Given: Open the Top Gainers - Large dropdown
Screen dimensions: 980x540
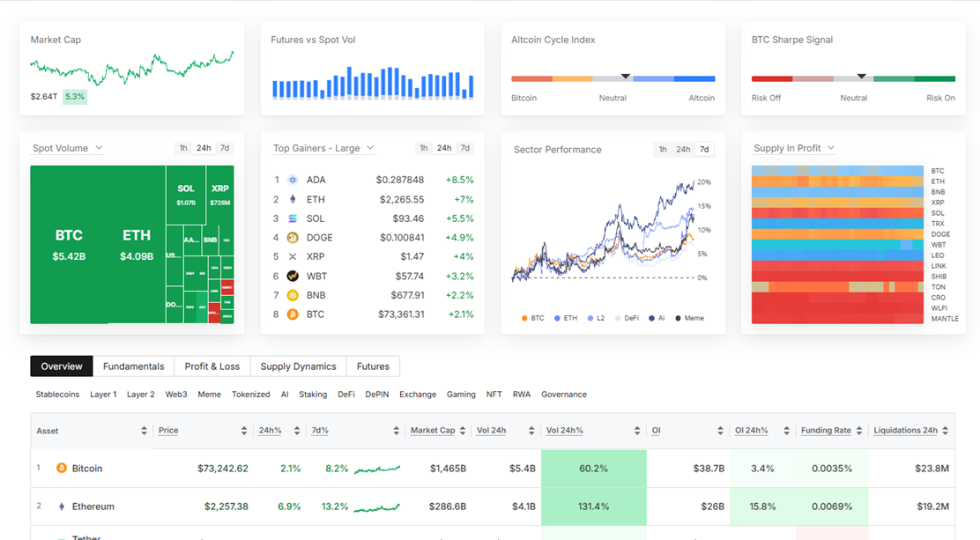Looking at the screenshot, I should pyautogui.click(x=322, y=148).
